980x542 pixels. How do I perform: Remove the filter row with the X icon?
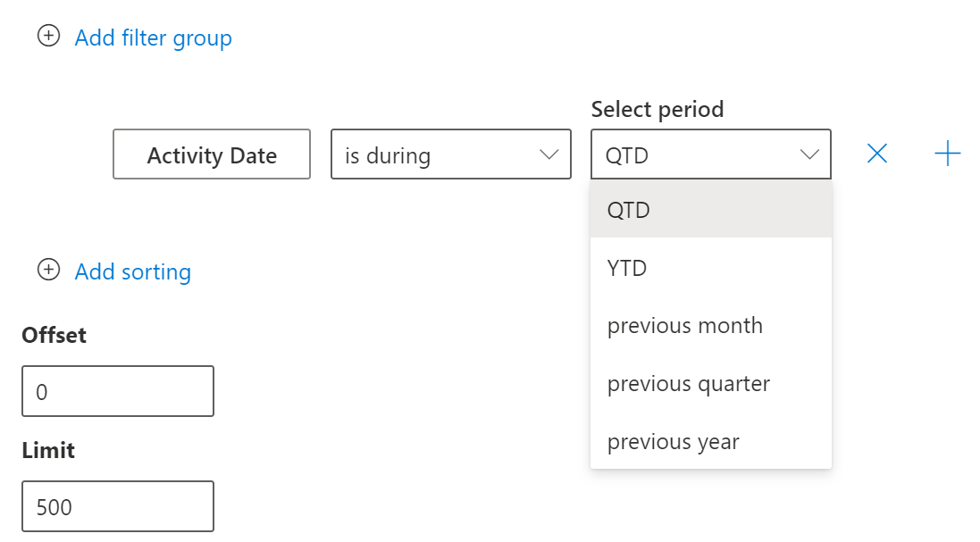877,154
